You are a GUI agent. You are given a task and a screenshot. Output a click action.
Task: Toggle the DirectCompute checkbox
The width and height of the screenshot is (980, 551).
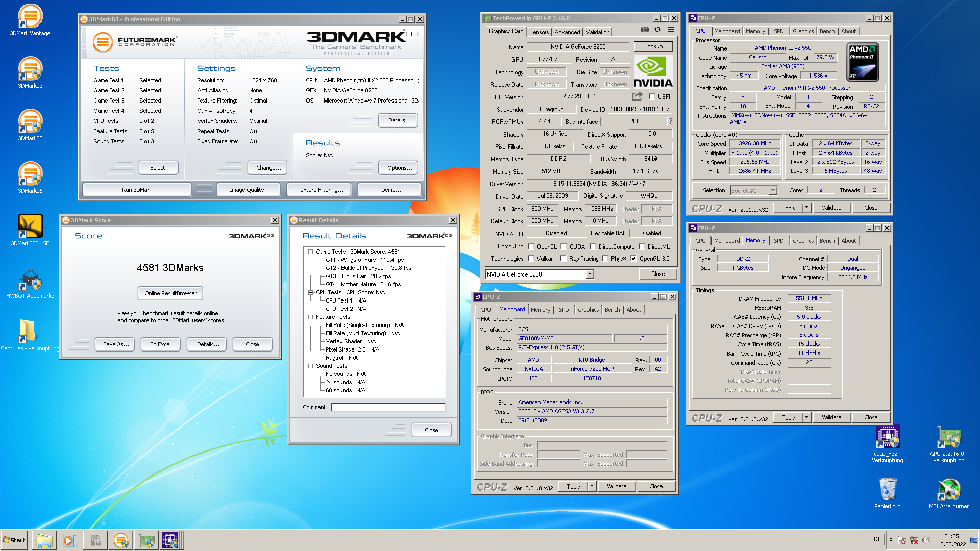(x=593, y=247)
